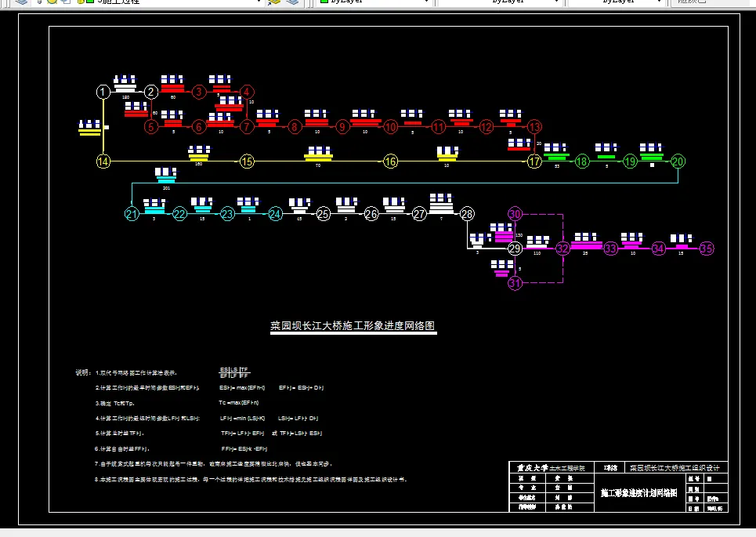The width and height of the screenshot is (756, 537).
Task: Select note 8 text line
Action: click(251, 479)
